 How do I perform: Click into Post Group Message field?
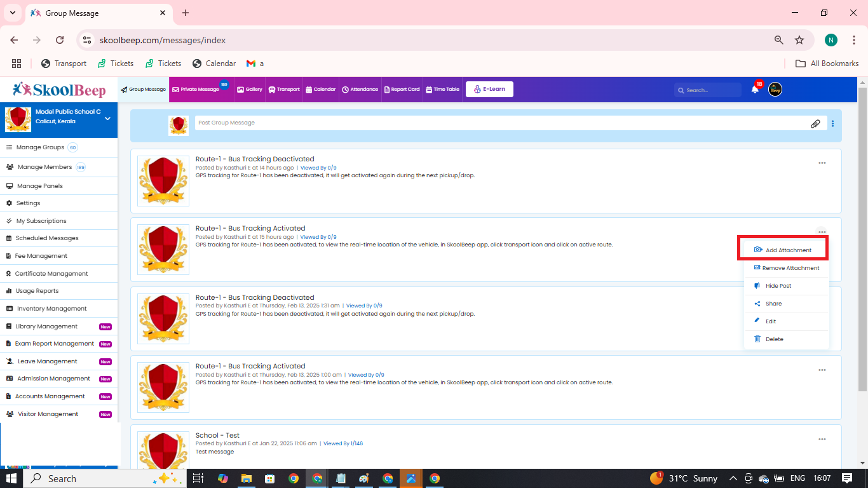tap(511, 123)
